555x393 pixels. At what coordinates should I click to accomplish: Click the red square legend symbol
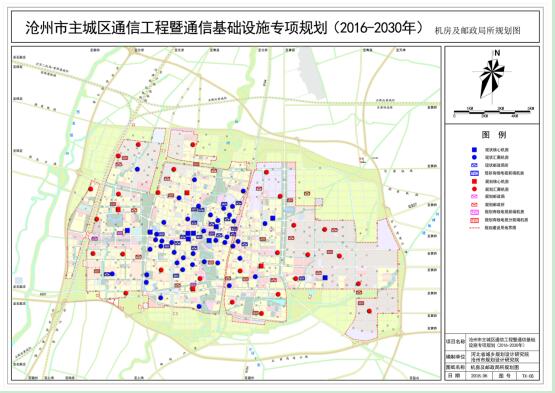tap(475, 181)
